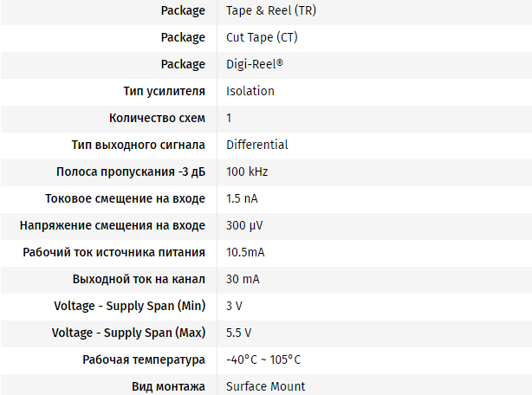Click the 30 mA output current value
Image resolution: width=532 pixels, height=395 pixels.
(x=243, y=279)
